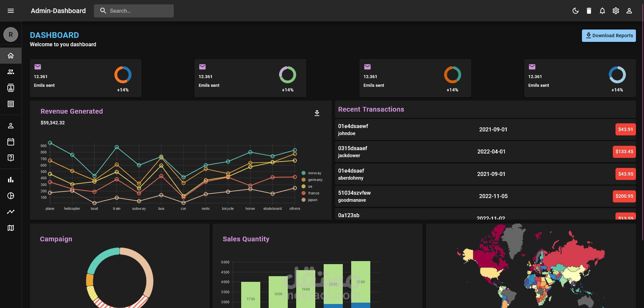Click the japan legend entry

[x=310, y=200]
